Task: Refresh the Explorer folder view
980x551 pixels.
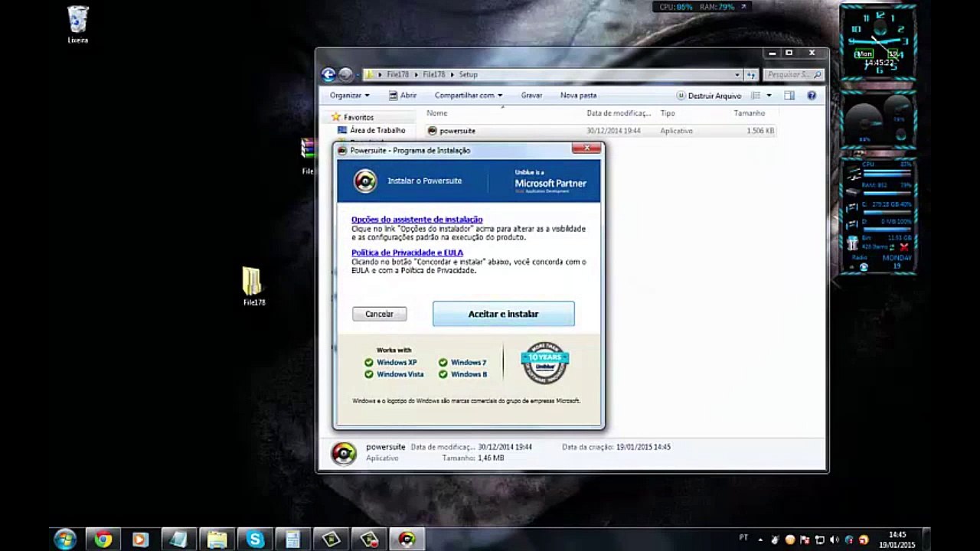Action: (x=752, y=74)
